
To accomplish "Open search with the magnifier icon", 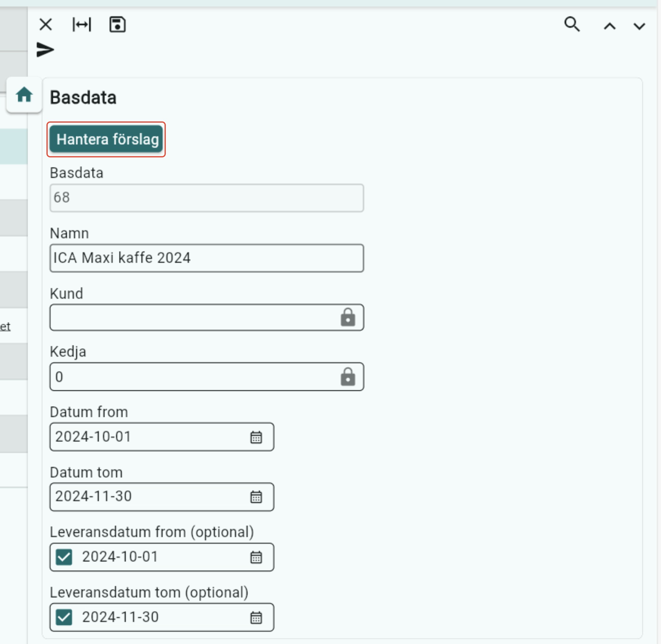I will point(572,25).
